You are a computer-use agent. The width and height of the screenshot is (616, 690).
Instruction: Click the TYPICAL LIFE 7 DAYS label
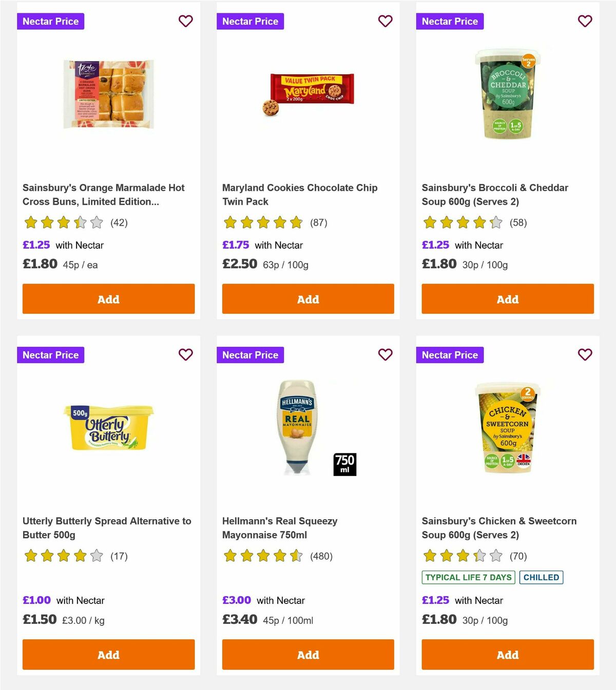[469, 577]
